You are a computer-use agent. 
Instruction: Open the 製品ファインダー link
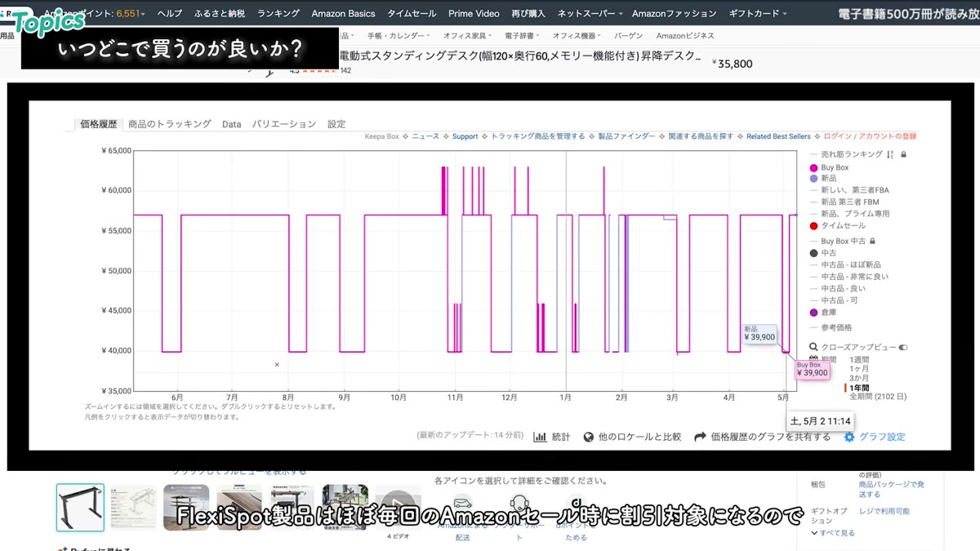click(626, 137)
